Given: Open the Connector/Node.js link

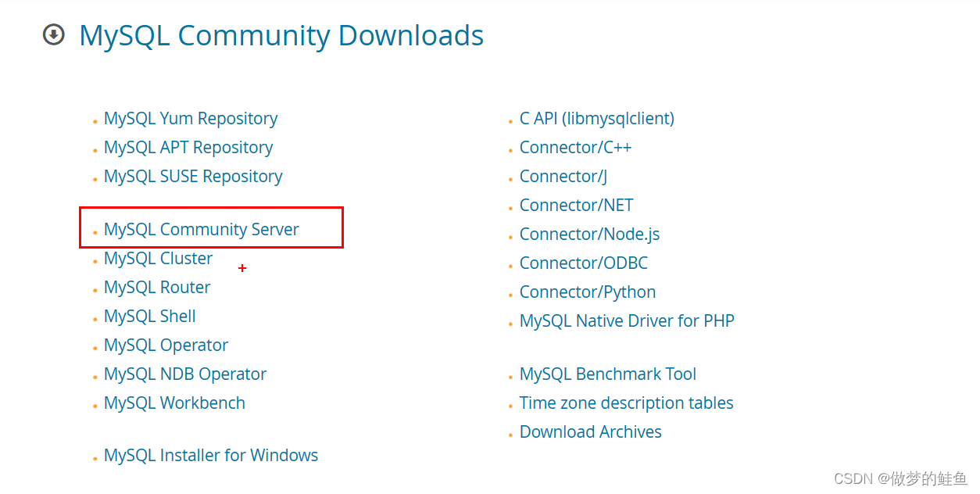Looking at the screenshot, I should pos(590,234).
